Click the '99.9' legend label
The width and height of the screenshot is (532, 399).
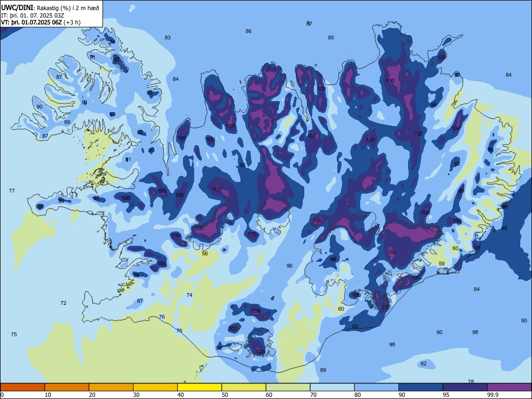coord(493,395)
